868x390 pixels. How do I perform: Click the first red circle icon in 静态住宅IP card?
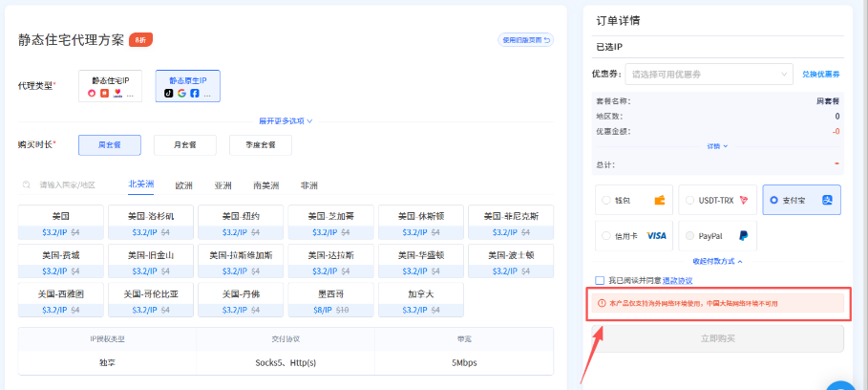click(x=92, y=93)
